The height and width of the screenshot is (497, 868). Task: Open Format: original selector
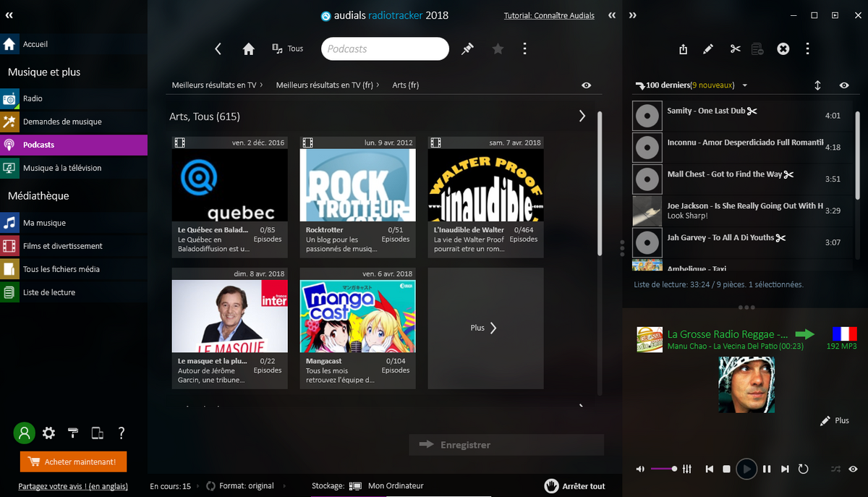click(x=240, y=486)
